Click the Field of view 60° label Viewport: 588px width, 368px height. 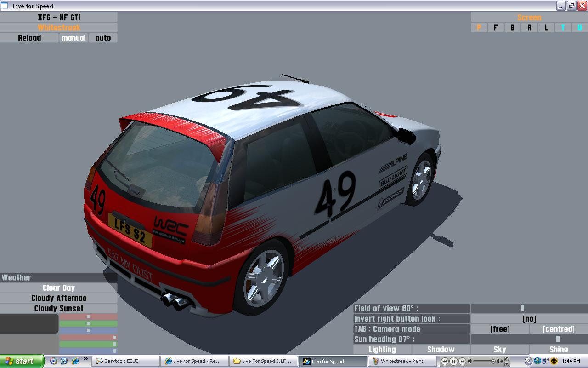[412, 308]
